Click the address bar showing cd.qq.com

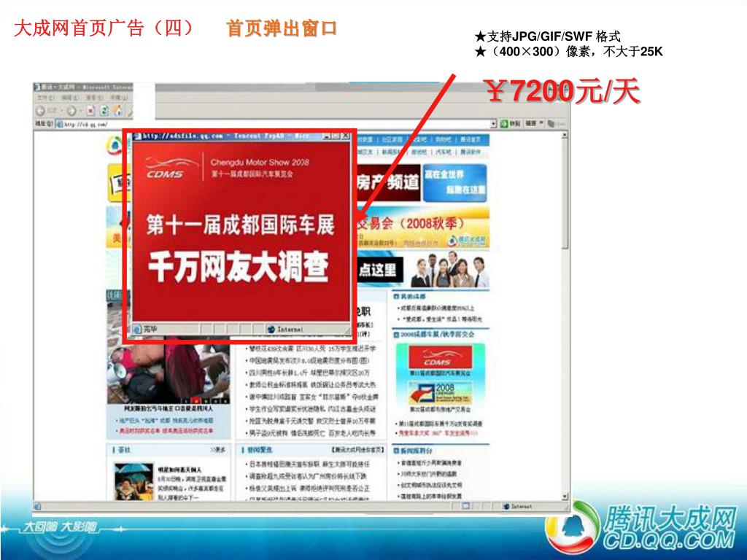(276, 124)
